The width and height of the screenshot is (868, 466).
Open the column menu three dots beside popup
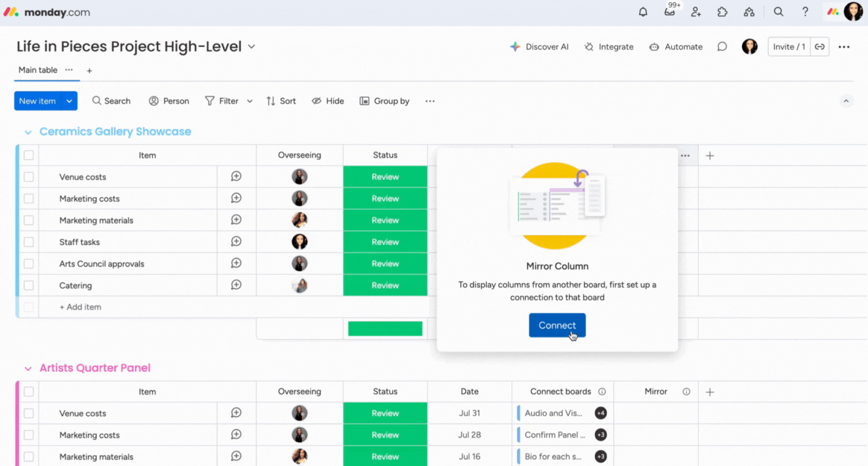pyautogui.click(x=685, y=156)
